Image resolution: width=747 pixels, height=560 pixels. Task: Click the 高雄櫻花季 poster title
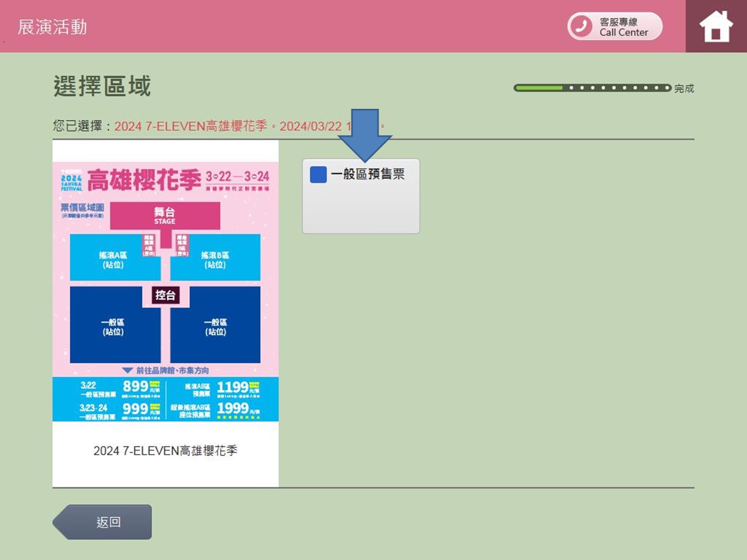click(x=144, y=179)
